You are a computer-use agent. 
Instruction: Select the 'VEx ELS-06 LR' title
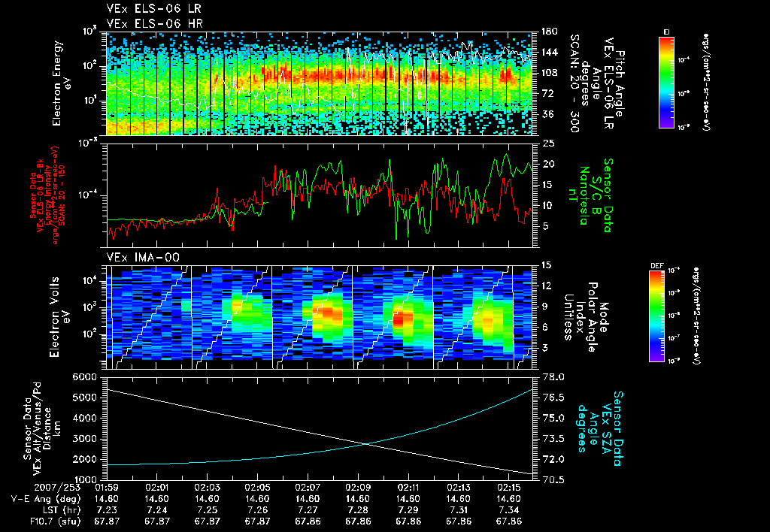click(x=153, y=8)
